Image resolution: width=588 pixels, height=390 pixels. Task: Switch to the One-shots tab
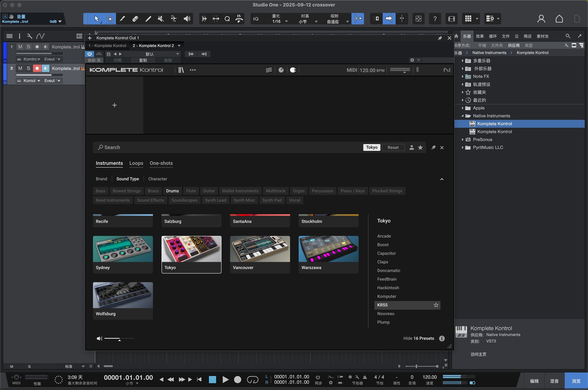click(161, 163)
